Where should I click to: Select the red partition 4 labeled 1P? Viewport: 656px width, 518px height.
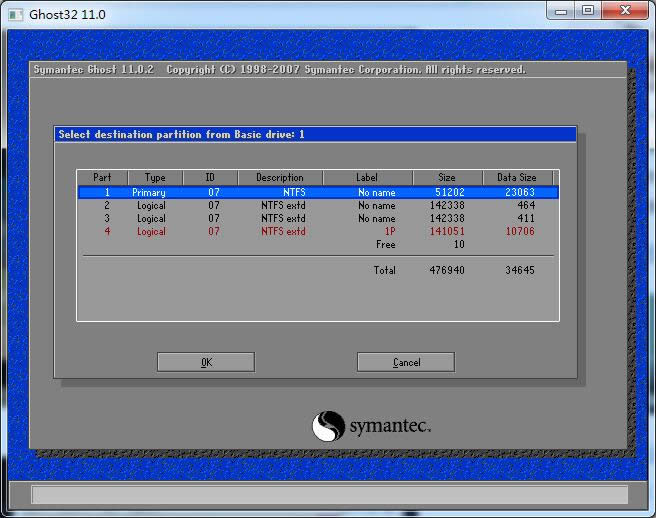[318, 231]
